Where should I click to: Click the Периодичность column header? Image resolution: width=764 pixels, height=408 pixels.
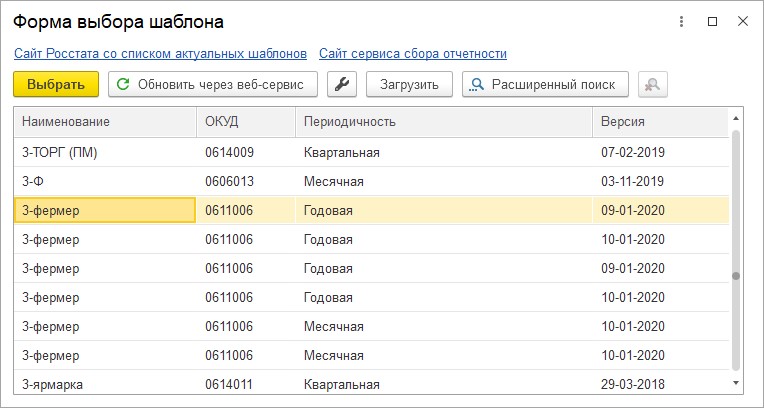[444, 121]
